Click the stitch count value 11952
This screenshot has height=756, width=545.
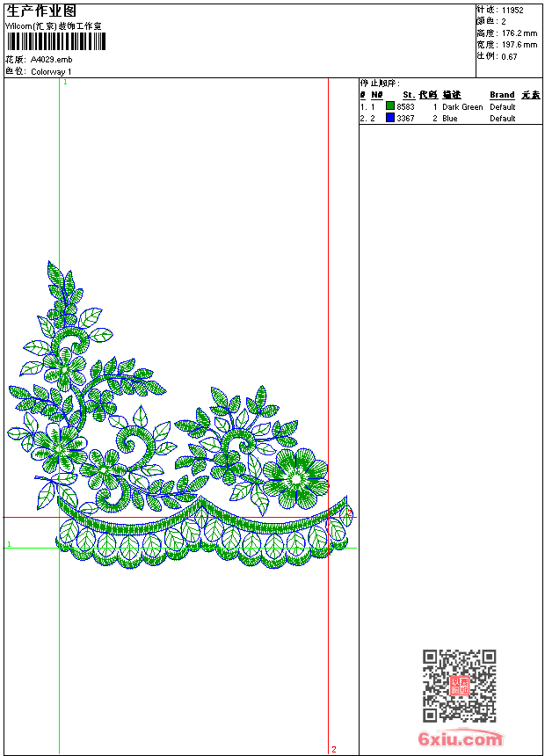pos(512,11)
